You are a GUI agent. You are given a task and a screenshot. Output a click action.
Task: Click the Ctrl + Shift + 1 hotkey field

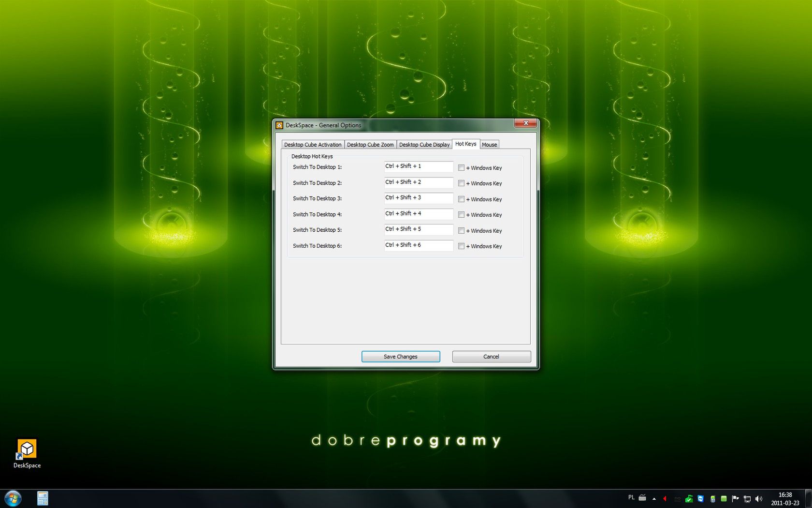tap(419, 166)
